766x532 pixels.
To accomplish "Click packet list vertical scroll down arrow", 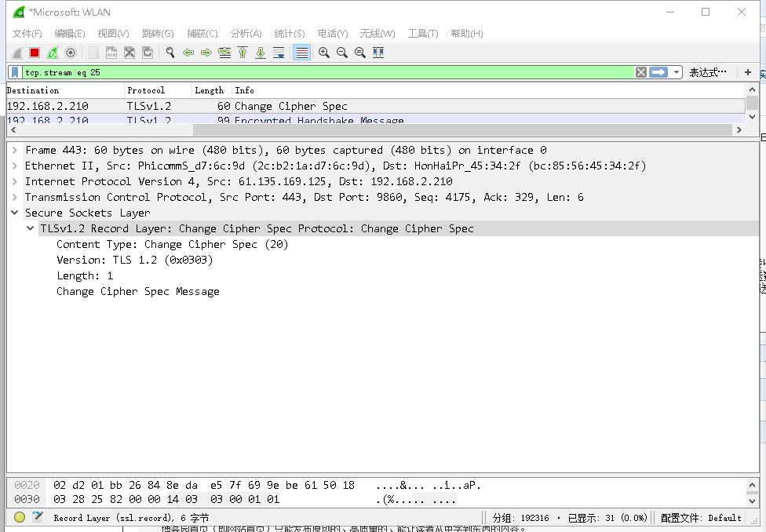I will [x=752, y=117].
